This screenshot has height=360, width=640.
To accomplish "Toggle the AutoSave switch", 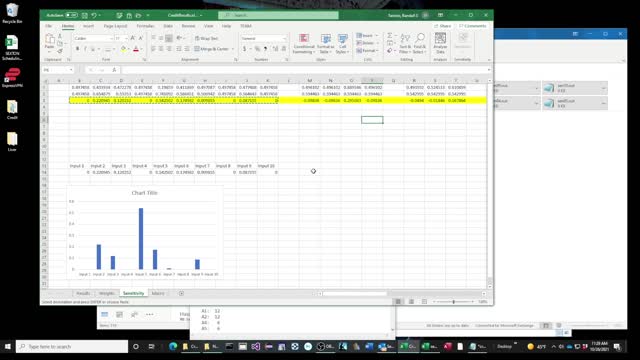I will tap(71, 15).
